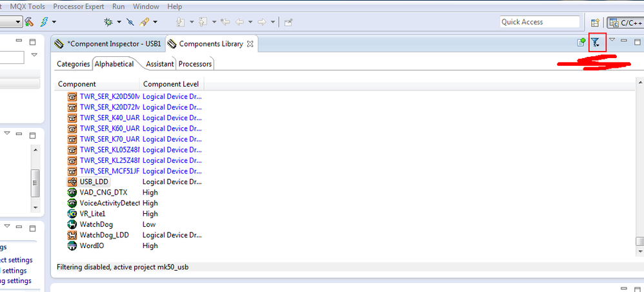This screenshot has height=292, width=644.
Task: Sort by the Component column header
Action: point(97,84)
